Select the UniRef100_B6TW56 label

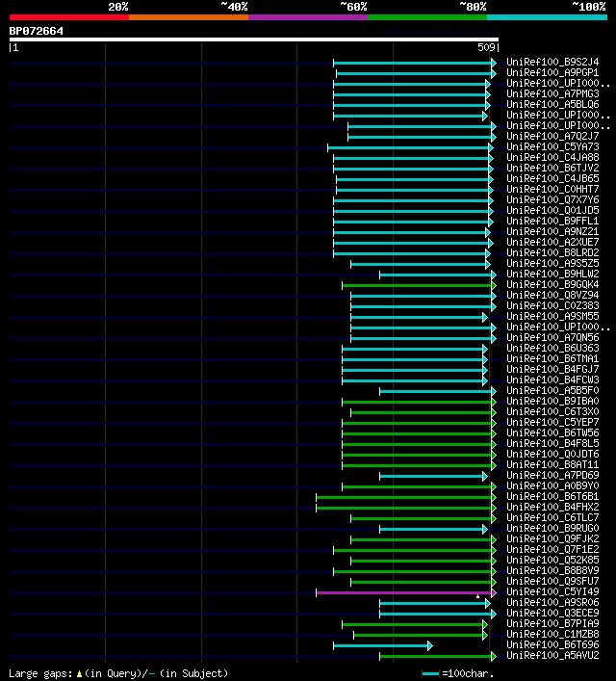[x=552, y=433]
